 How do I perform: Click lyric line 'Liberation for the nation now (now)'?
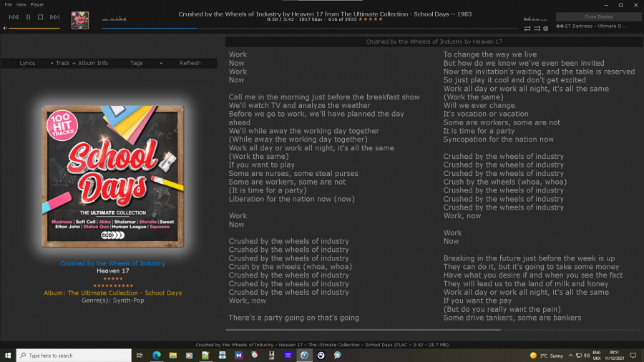coord(292,199)
